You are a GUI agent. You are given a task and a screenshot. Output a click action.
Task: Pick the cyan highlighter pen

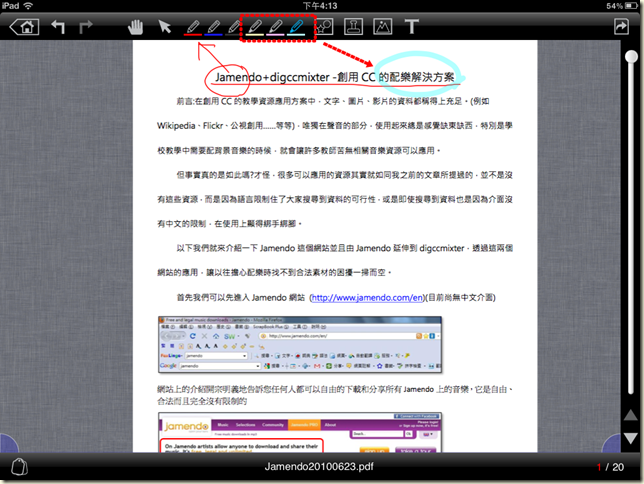click(x=296, y=28)
